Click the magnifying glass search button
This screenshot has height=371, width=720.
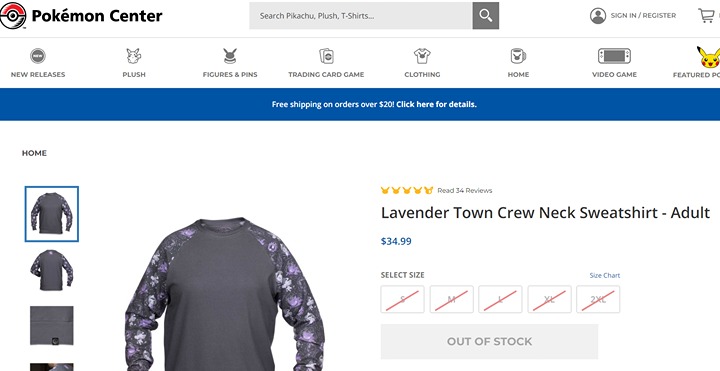coord(485,16)
